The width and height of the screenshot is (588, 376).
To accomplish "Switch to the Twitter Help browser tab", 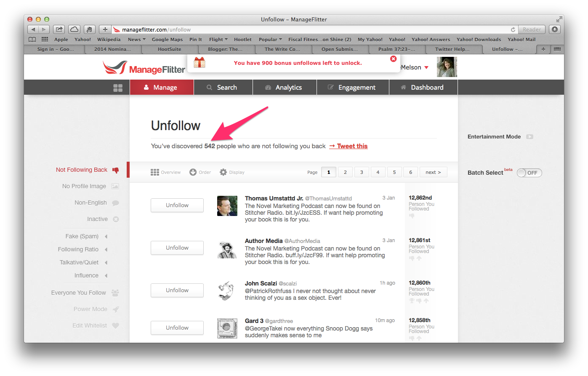I will click(x=452, y=49).
